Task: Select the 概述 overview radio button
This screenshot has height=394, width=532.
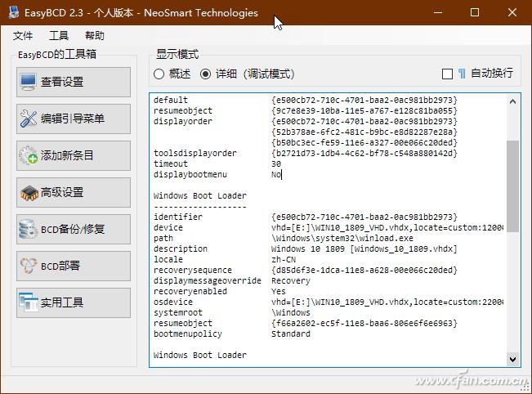Action: 159,74
